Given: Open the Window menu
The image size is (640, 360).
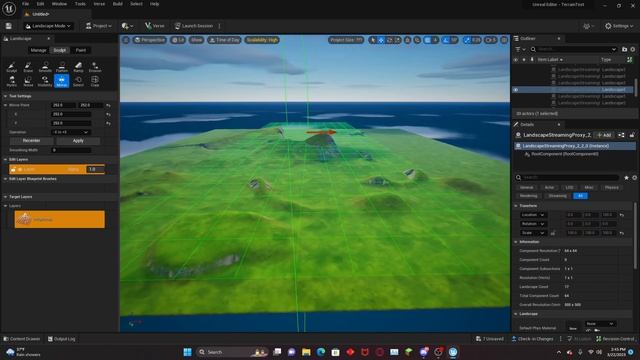Looking at the screenshot, I should tap(60, 4).
